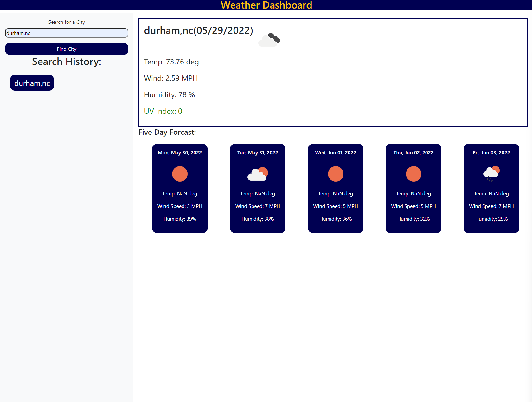Focus the city search input field
This screenshot has width=532, height=402.
coord(67,33)
